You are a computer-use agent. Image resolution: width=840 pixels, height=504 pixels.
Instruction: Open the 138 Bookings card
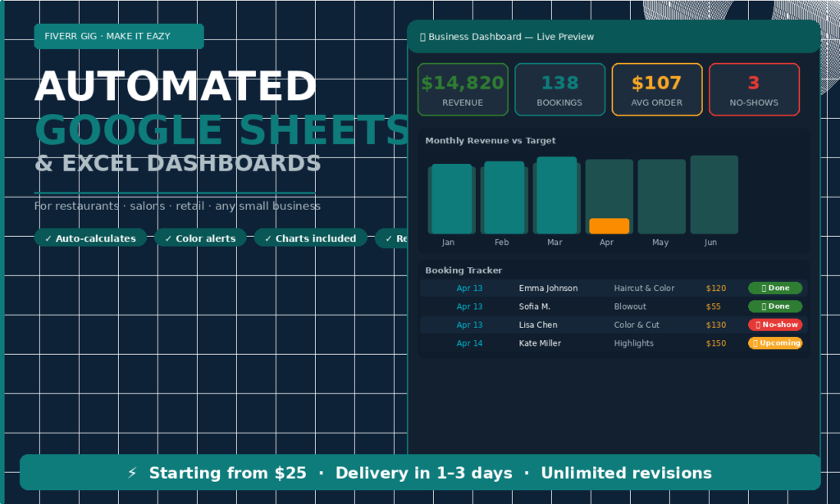pos(559,89)
